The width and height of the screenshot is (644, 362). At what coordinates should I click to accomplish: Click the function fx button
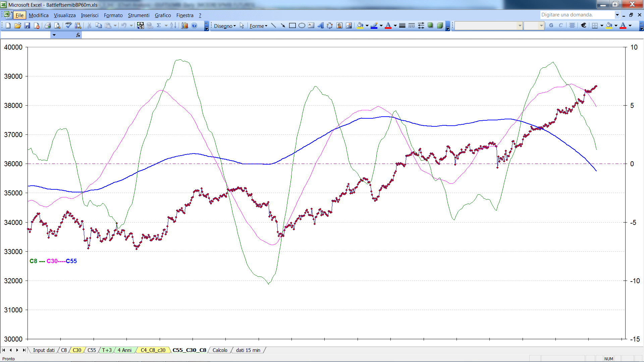[78, 35]
